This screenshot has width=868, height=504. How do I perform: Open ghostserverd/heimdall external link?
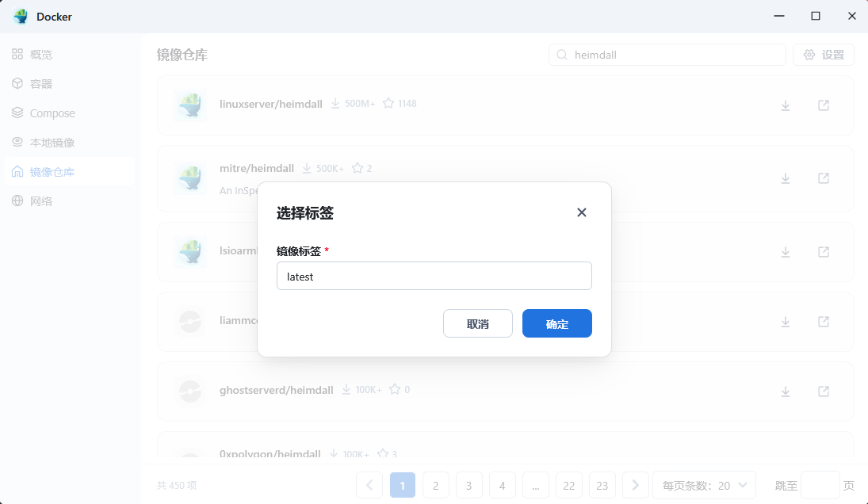(823, 391)
